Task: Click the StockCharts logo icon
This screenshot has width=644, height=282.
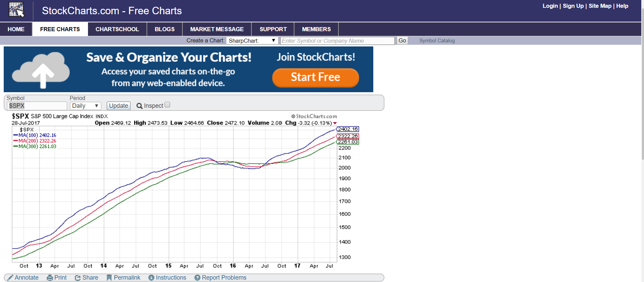Action: click(x=17, y=9)
